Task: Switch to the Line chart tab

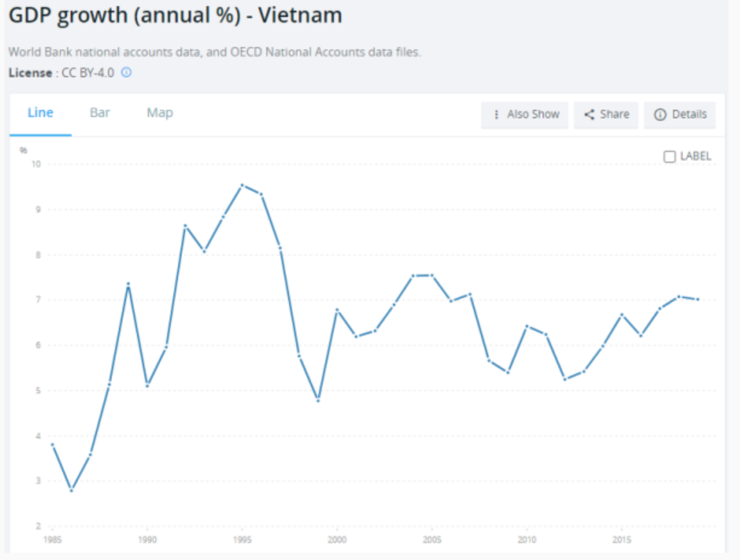Action: pyautogui.click(x=40, y=113)
